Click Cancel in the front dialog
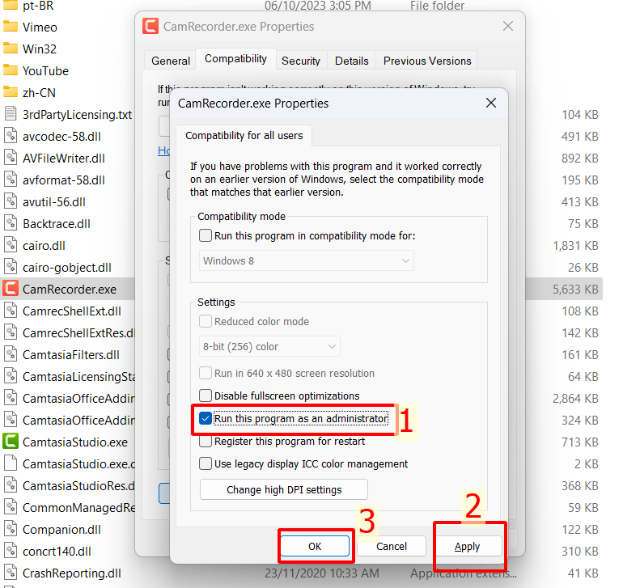The height and width of the screenshot is (588, 640). (391, 546)
